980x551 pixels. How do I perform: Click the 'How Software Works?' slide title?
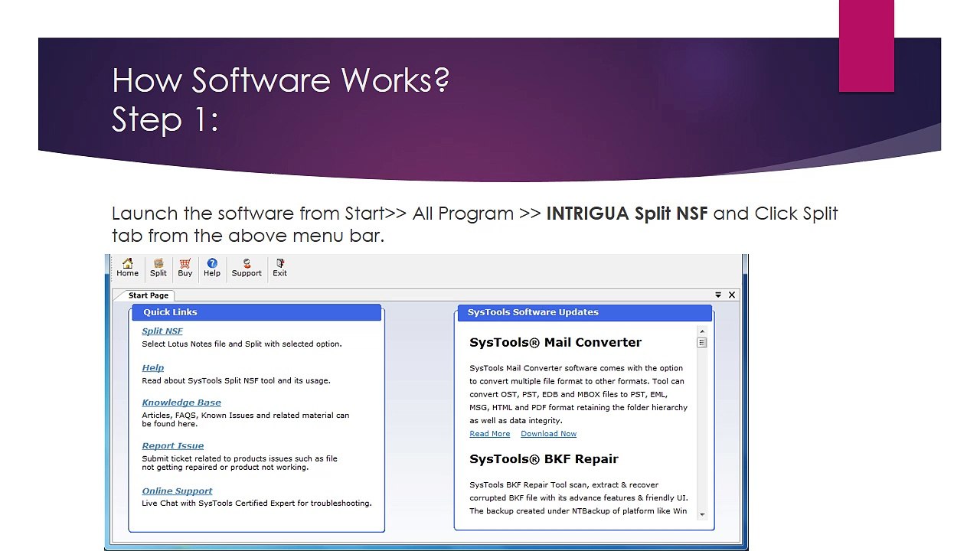[x=281, y=80]
